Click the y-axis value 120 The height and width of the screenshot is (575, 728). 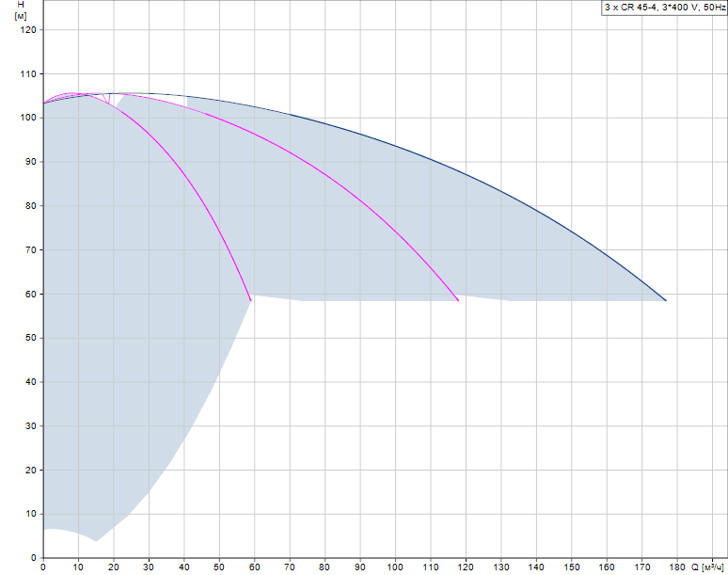pyautogui.click(x=28, y=30)
